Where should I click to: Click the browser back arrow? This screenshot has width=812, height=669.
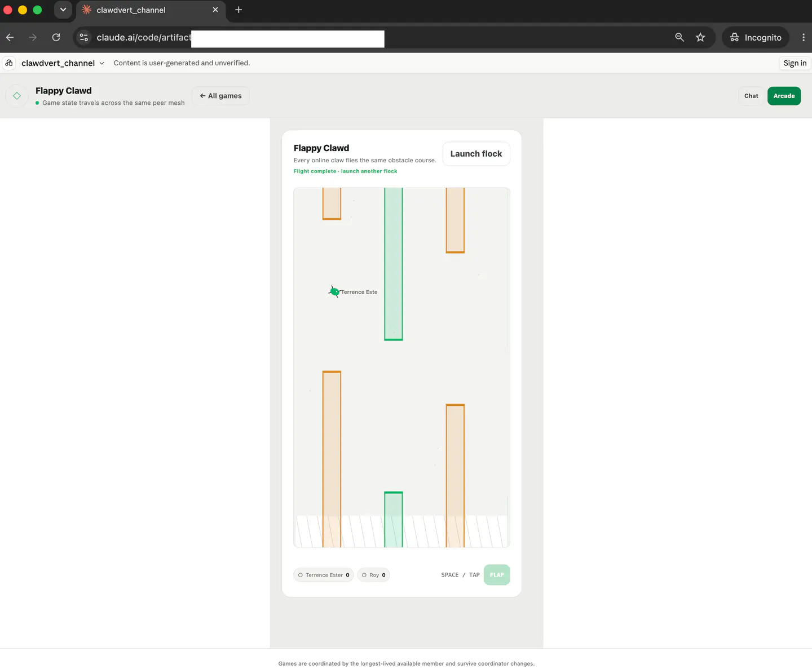tap(10, 37)
